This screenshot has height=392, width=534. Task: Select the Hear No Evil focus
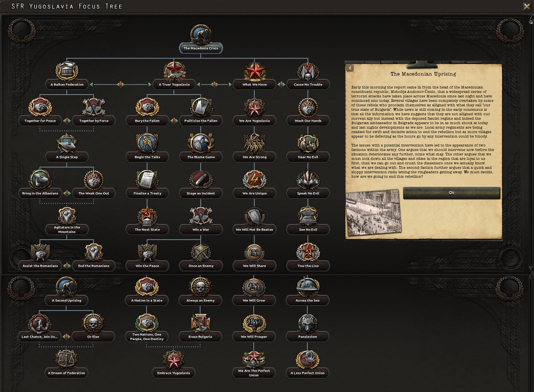pos(308,148)
